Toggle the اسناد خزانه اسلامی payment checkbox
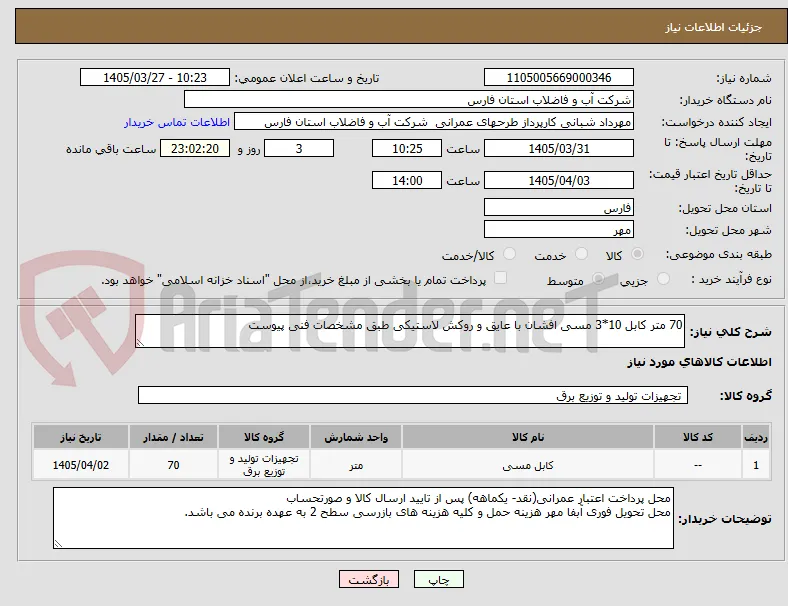The image size is (788, 606). (x=501, y=278)
